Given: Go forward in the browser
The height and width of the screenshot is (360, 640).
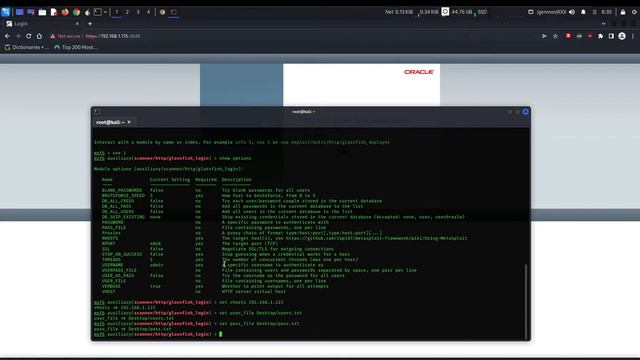Looking at the screenshot, I should [x=18, y=36].
